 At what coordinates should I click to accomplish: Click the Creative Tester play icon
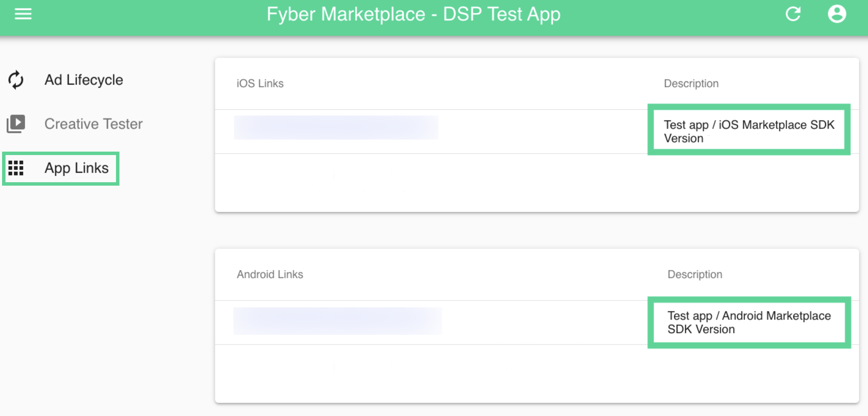click(16, 123)
